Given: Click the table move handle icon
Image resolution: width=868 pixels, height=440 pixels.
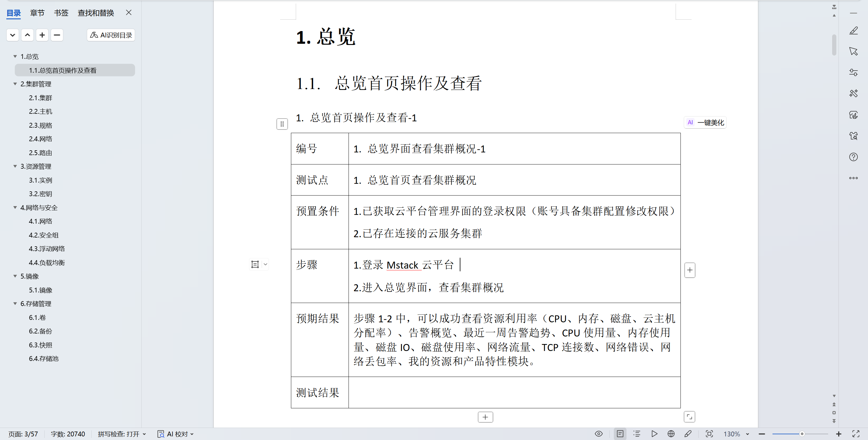Looking at the screenshot, I should tap(282, 124).
